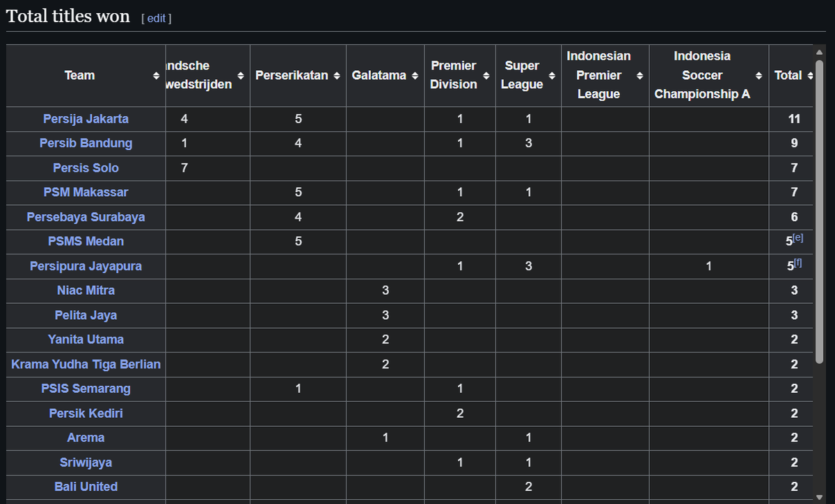This screenshot has width=835, height=504.
Task: Click scrollbar up arrow of table
Action: 818,51
